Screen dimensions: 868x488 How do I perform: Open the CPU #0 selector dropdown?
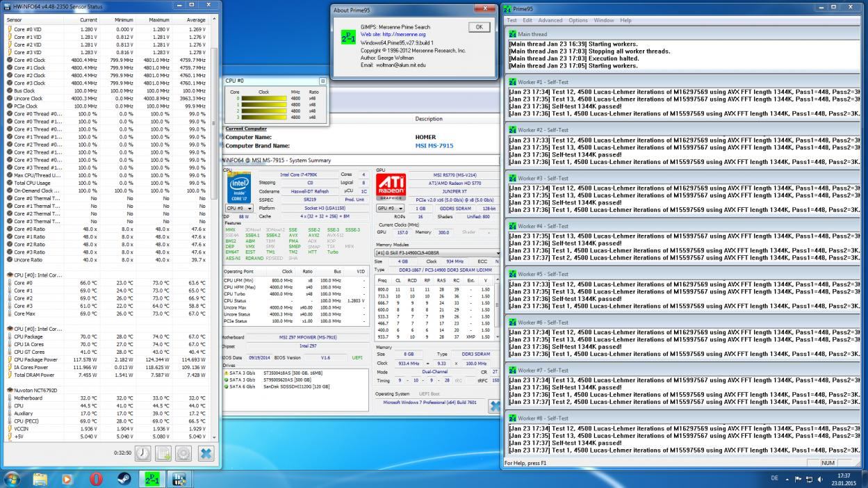click(238, 208)
